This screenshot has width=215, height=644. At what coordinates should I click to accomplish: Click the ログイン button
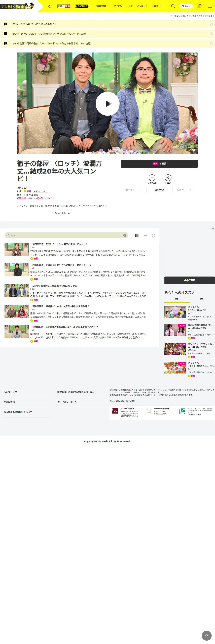point(186,6)
